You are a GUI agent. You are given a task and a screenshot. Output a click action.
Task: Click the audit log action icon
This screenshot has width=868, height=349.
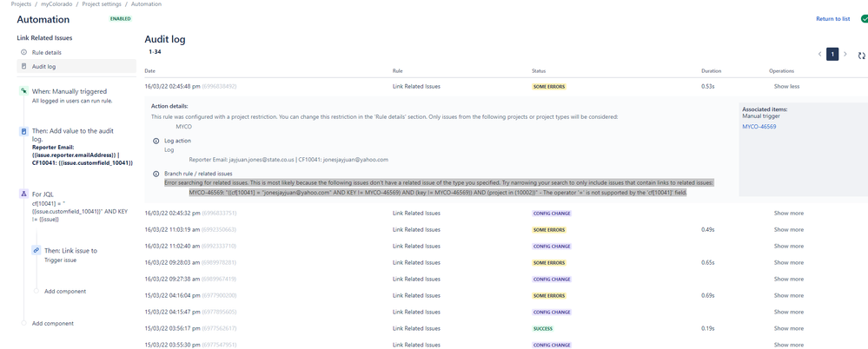23,132
